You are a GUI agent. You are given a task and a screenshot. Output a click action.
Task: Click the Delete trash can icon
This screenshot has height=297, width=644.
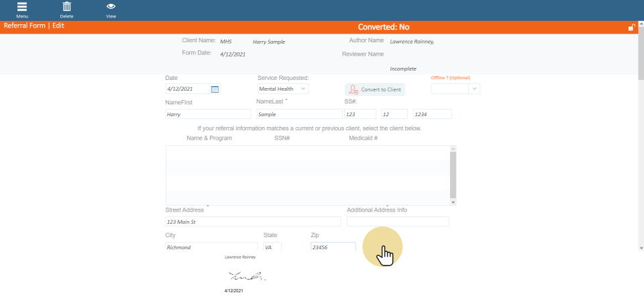pyautogui.click(x=66, y=7)
